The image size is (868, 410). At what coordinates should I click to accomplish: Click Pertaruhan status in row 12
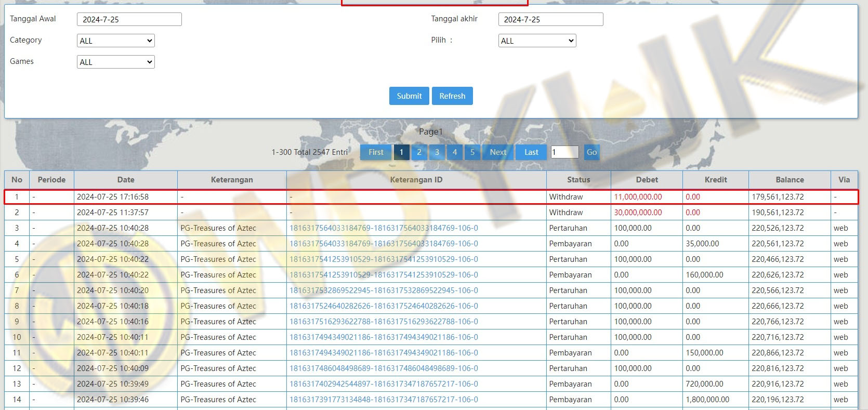tap(568, 368)
